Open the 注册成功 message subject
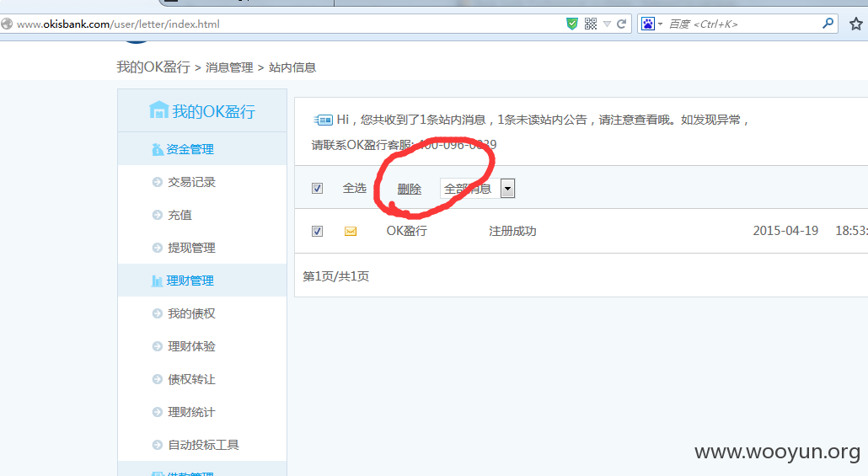 click(x=512, y=231)
